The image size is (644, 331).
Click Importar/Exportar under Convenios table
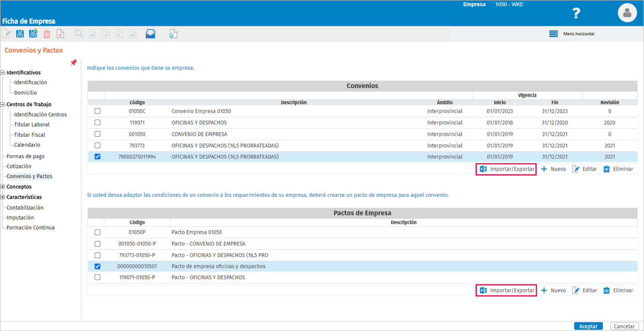506,169
